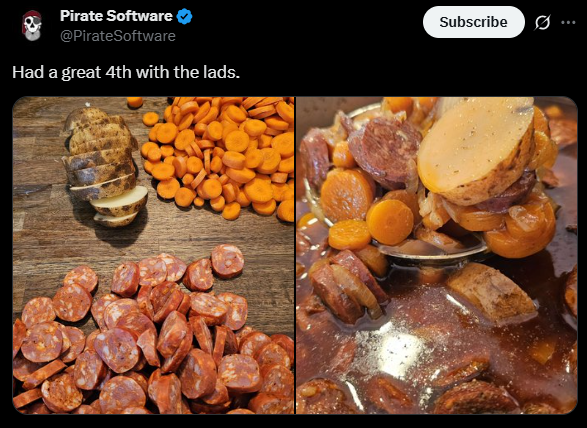Click the Subscribe button
Screen dimensions: 587x428
point(474,22)
